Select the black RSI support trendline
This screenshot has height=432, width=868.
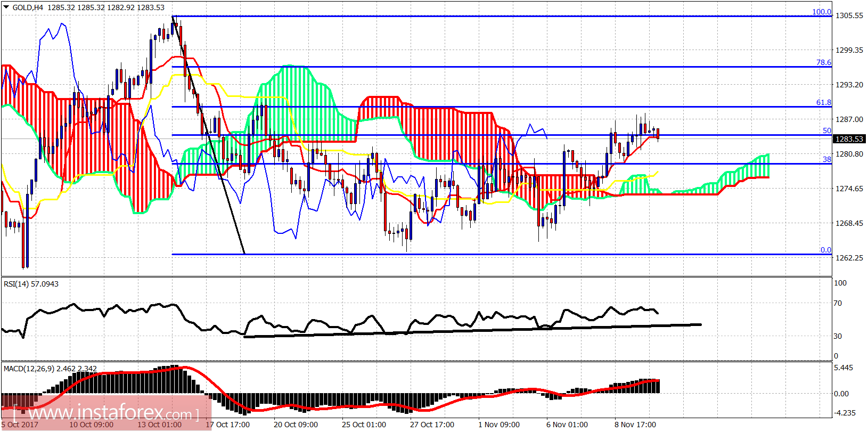[472, 330]
